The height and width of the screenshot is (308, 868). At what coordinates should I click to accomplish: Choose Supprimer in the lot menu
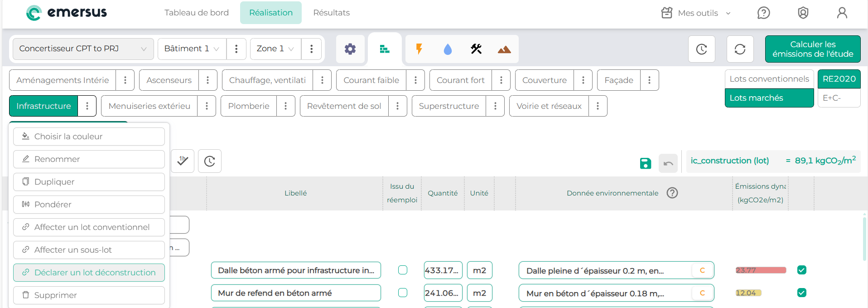pyautogui.click(x=89, y=295)
